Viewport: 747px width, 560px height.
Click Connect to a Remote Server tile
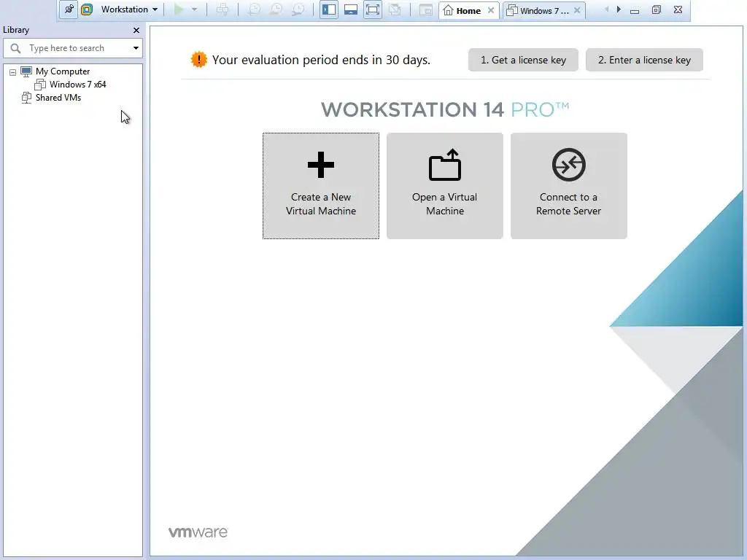pos(569,186)
